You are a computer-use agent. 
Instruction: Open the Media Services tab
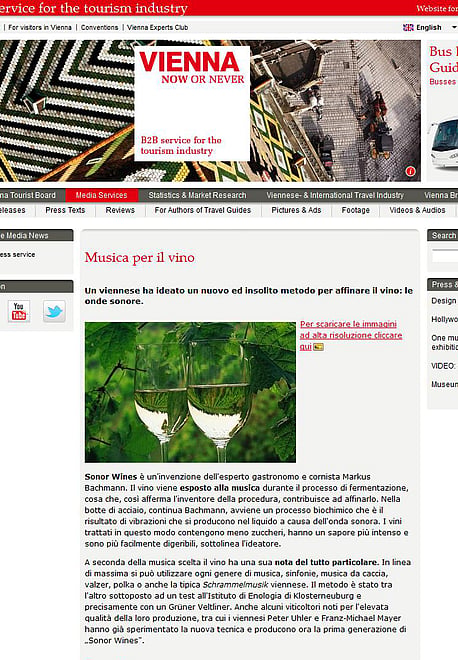pos(101,195)
